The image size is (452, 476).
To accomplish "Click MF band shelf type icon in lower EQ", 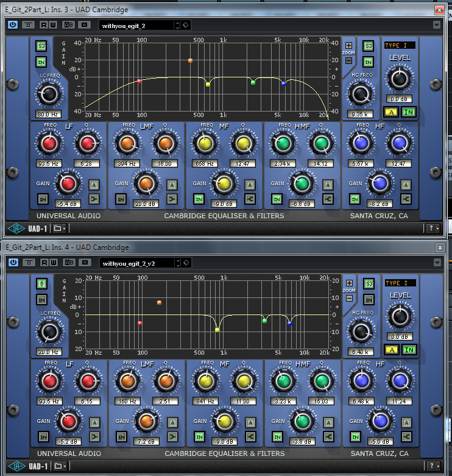I will [x=250, y=437].
